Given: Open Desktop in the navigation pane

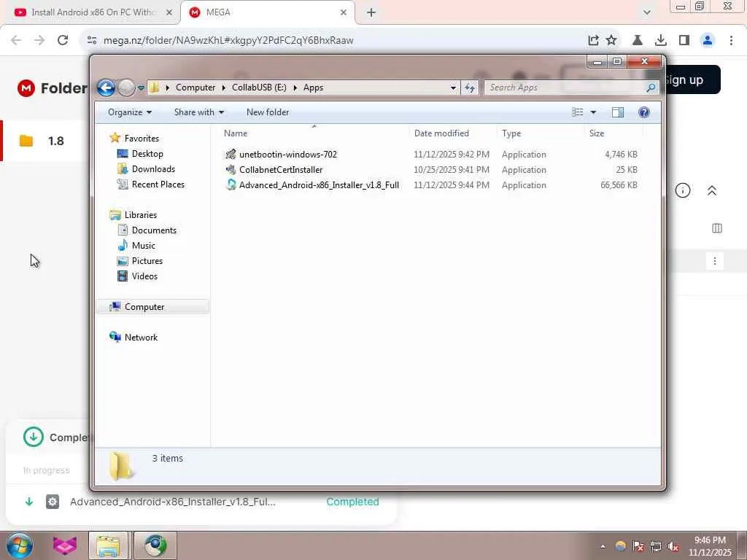Looking at the screenshot, I should (x=147, y=153).
